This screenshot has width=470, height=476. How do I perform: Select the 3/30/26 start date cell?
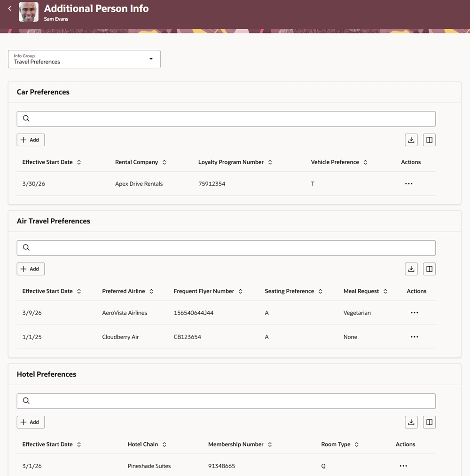click(x=34, y=183)
